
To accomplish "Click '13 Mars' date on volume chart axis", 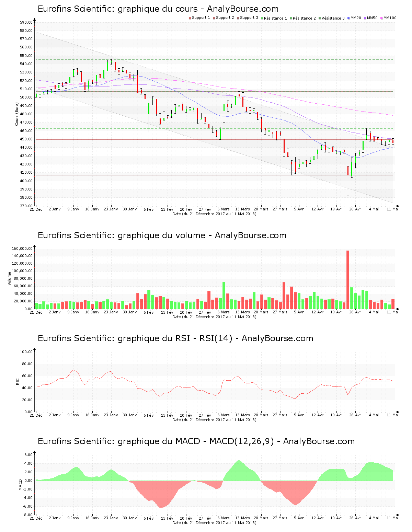I will coord(242,312).
